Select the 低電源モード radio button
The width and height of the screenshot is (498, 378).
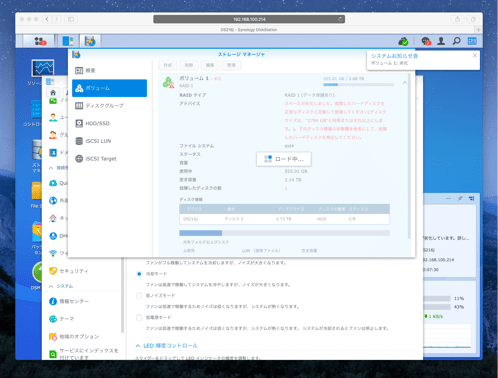point(139,318)
